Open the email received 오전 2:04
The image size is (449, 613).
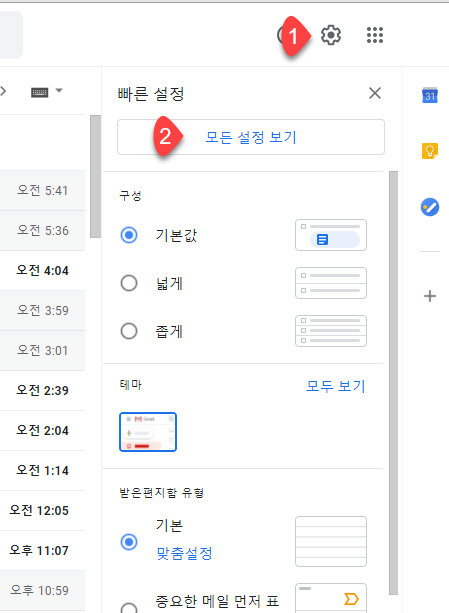(x=42, y=430)
